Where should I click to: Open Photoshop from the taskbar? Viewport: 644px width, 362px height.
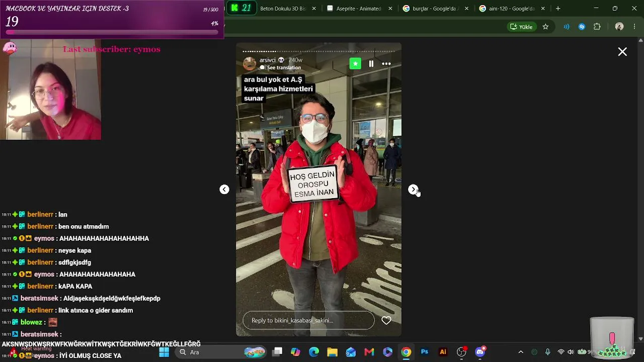coord(425,352)
